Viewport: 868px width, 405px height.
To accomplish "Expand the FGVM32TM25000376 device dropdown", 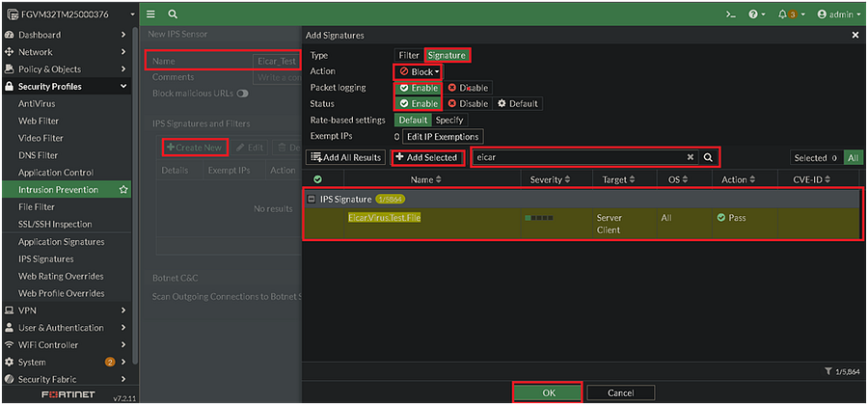I will (69, 14).
